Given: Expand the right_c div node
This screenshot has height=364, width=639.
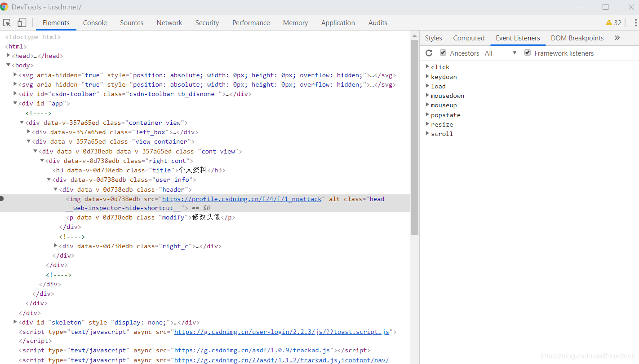Looking at the screenshot, I should coord(56,246).
